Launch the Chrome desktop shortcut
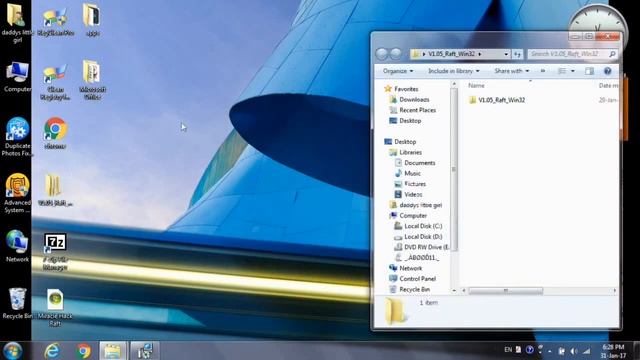This screenshot has width=640, height=360. pos(55,133)
